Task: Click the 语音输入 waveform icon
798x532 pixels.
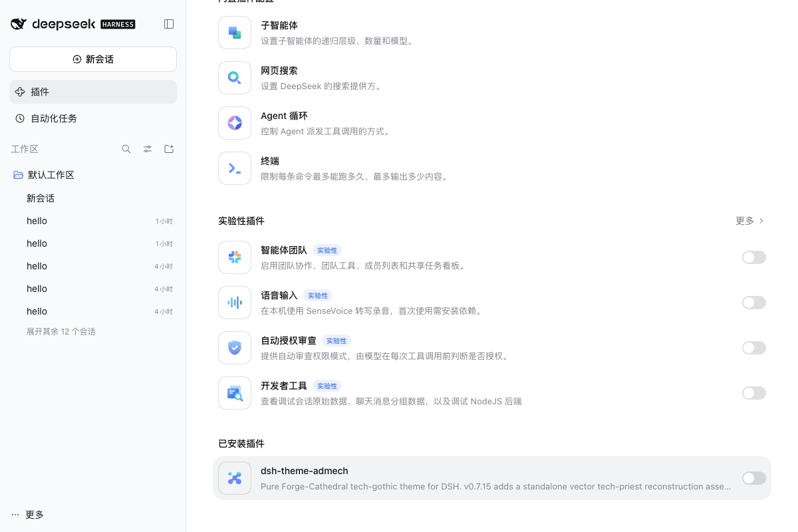Action: tap(235, 303)
